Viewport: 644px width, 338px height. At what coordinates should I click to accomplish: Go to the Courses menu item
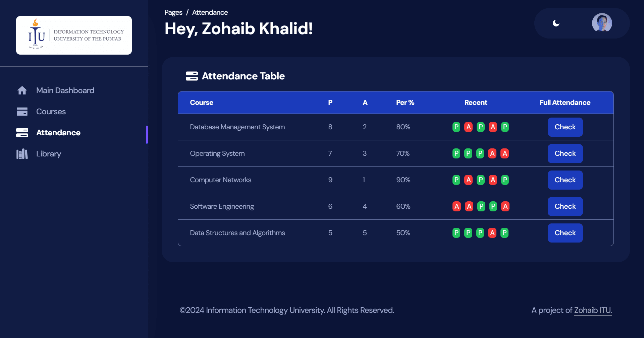pyautogui.click(x=51, y=112)
